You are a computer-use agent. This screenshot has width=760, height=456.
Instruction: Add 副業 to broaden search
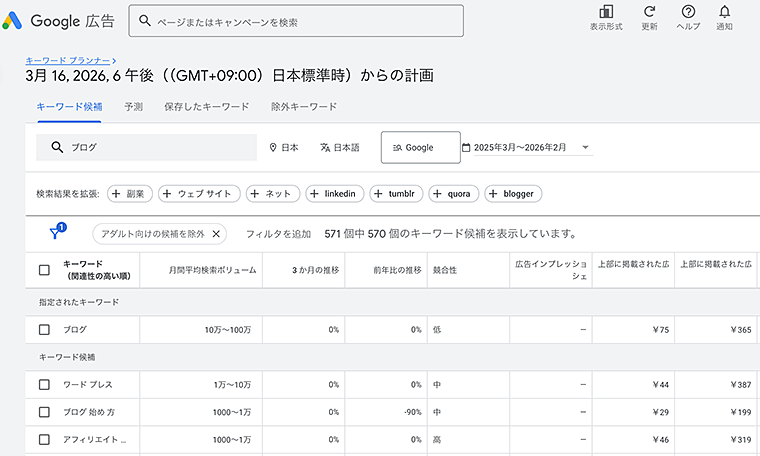[x=129, y=194]
